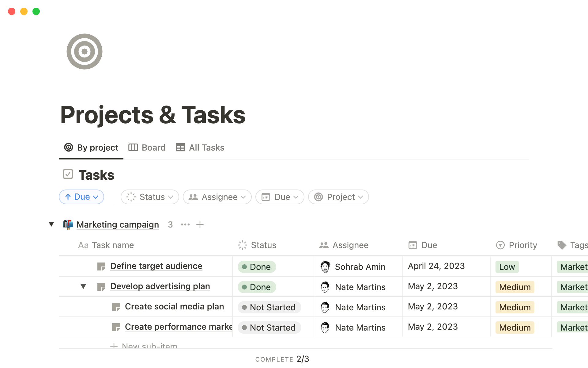This screenshot has width=588, height=368.
Task: Click More options for Marketing campaign
Action: (x=185, y=224)
